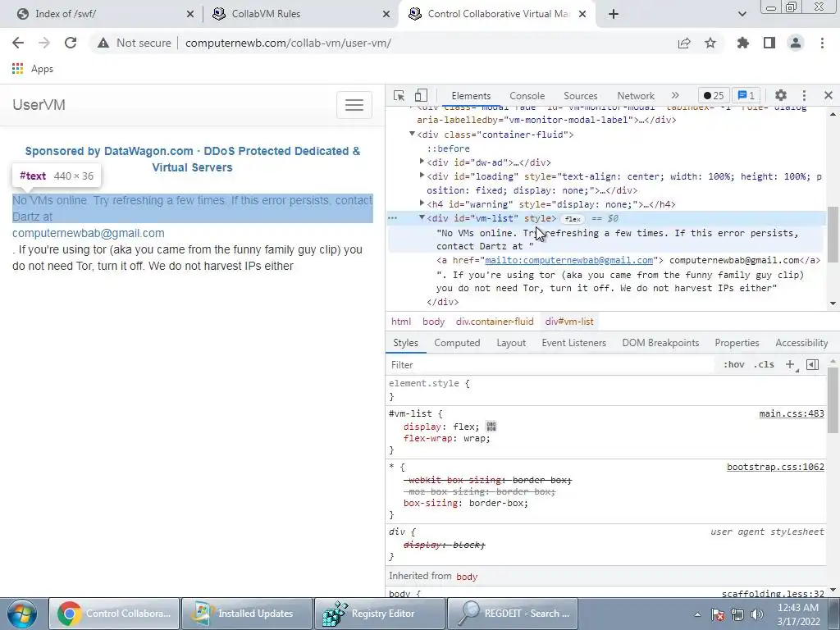Select div.container-fluid in the breadcrumb
840x630 pixels.
495,322
